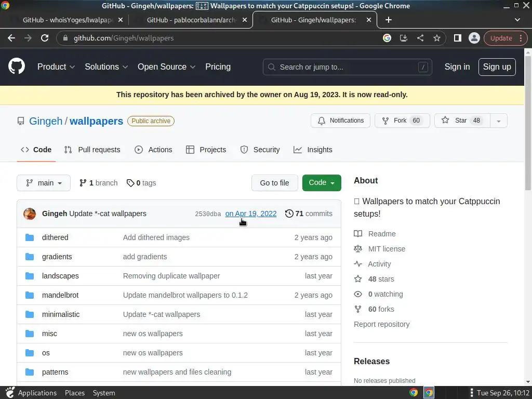The image size is (532, 399).
Task: Open the Activity link in About
Action: pyautogui.click(x=373, y=264)
